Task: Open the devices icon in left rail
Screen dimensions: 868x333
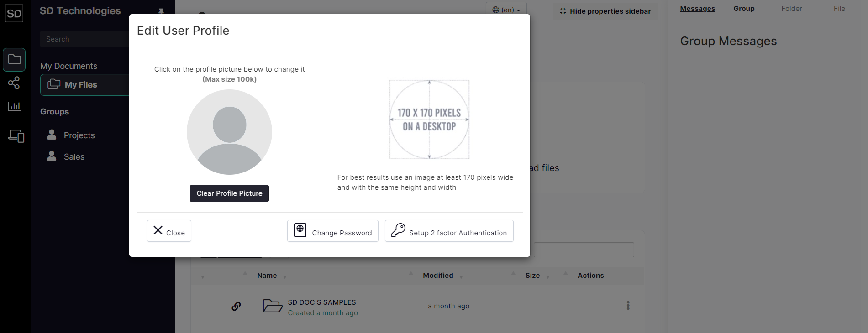Action: [16, 135]
